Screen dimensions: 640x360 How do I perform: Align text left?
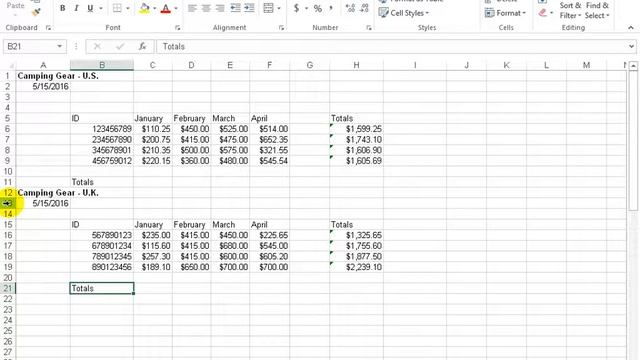pos(192,8)
